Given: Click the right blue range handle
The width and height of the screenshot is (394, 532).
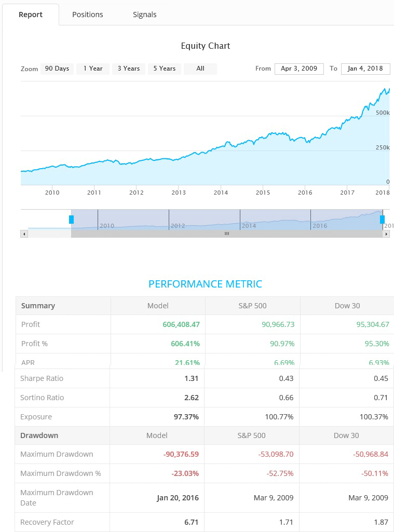Looking at the screenshot, I should pos(382,220).
